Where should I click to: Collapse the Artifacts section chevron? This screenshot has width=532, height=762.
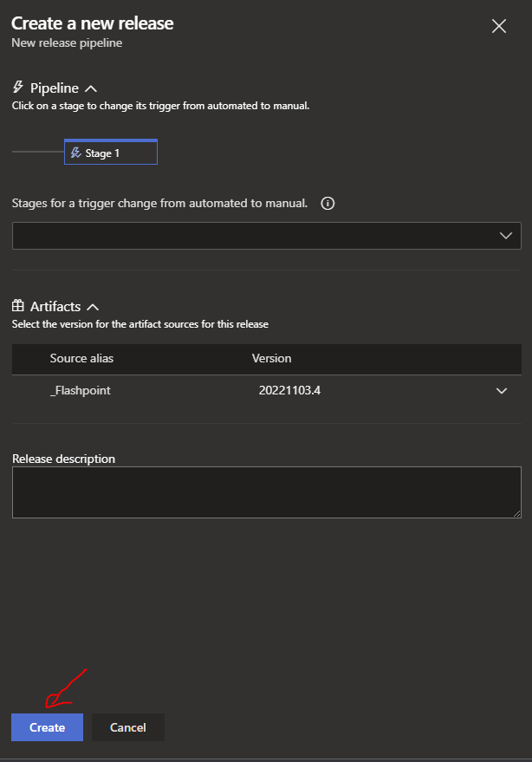point(93,307)
